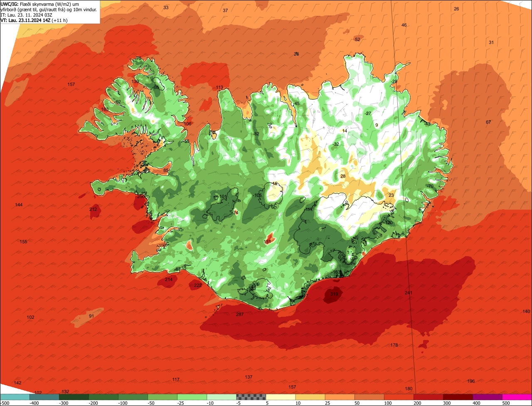
Task: Pick the purple swatch labeled 400
Action: 487,397
